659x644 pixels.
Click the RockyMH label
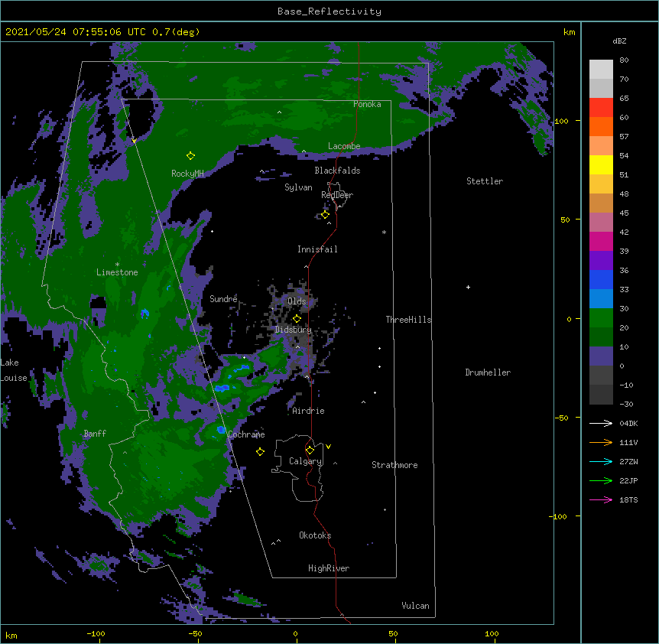click(187, 174)
